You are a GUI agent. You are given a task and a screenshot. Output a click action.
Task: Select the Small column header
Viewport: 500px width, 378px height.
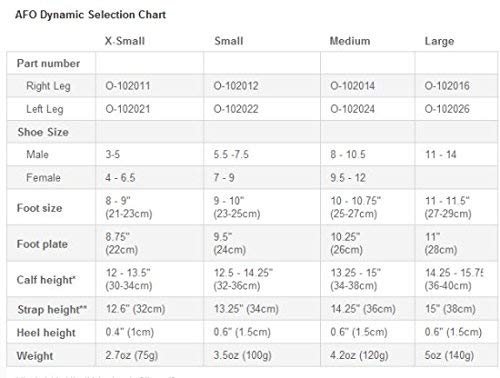click(229, 41)
